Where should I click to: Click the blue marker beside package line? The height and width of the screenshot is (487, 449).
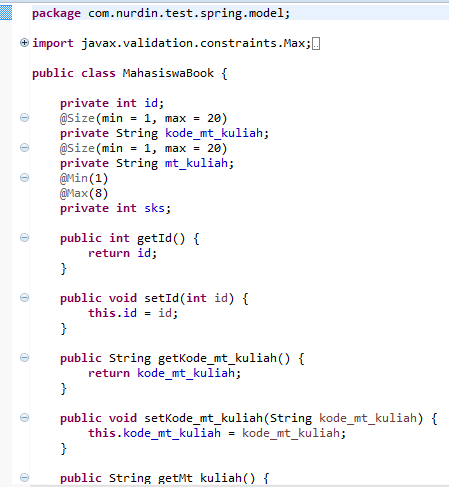pos(6,13)
